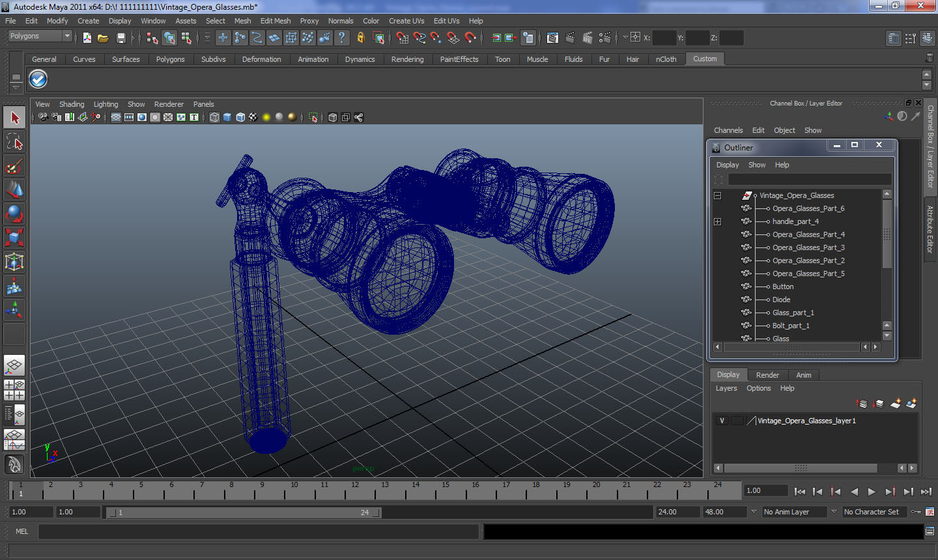Activate the Lasso select tool
The image size is (938, 560).
pos(14,142)
